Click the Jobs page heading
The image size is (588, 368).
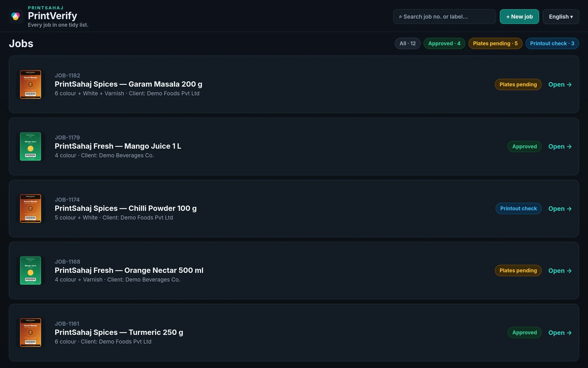coord(21,44)
